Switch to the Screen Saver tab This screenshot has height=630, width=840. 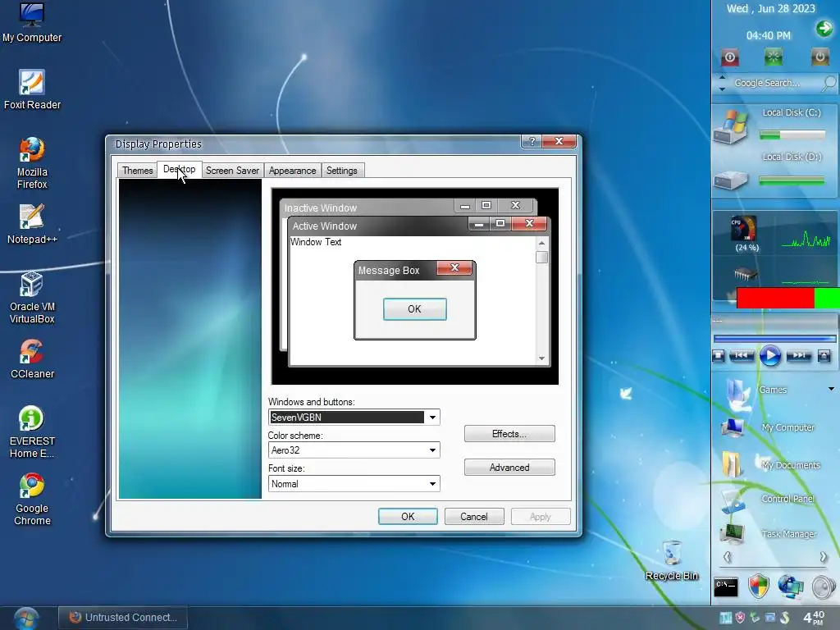point(232,171)
